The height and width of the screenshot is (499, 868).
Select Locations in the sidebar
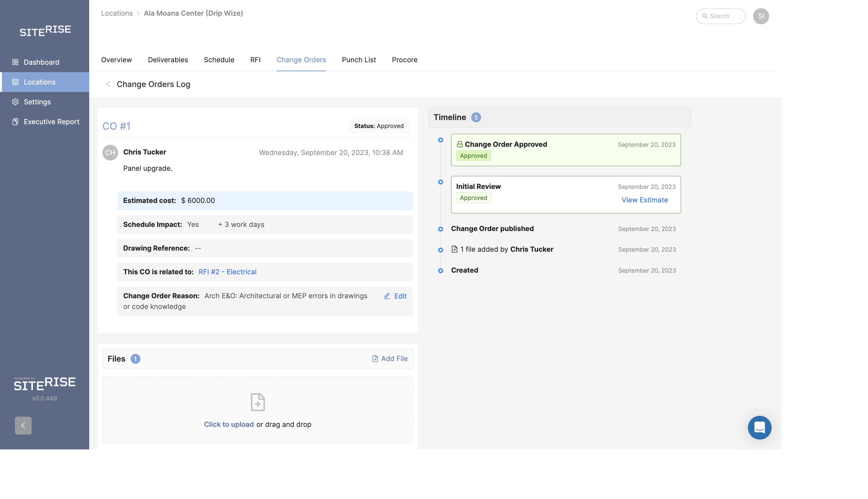pos(39,82)
